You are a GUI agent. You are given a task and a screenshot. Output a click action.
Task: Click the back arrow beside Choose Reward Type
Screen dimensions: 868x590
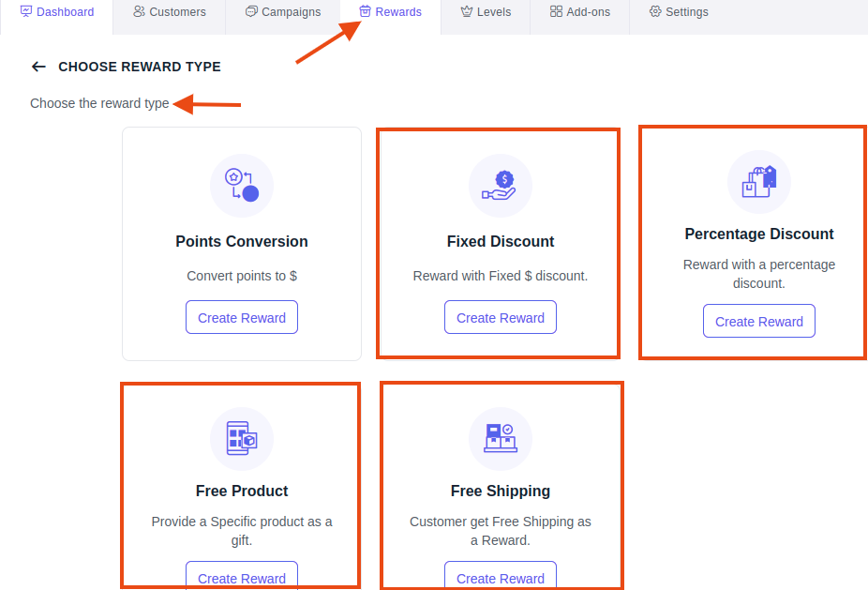(x=38, y=67)
